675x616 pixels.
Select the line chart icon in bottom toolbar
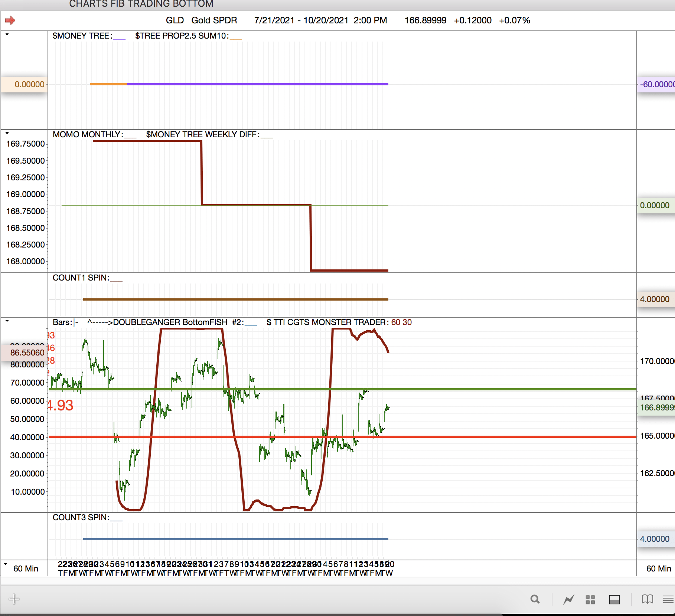point(568,599)
